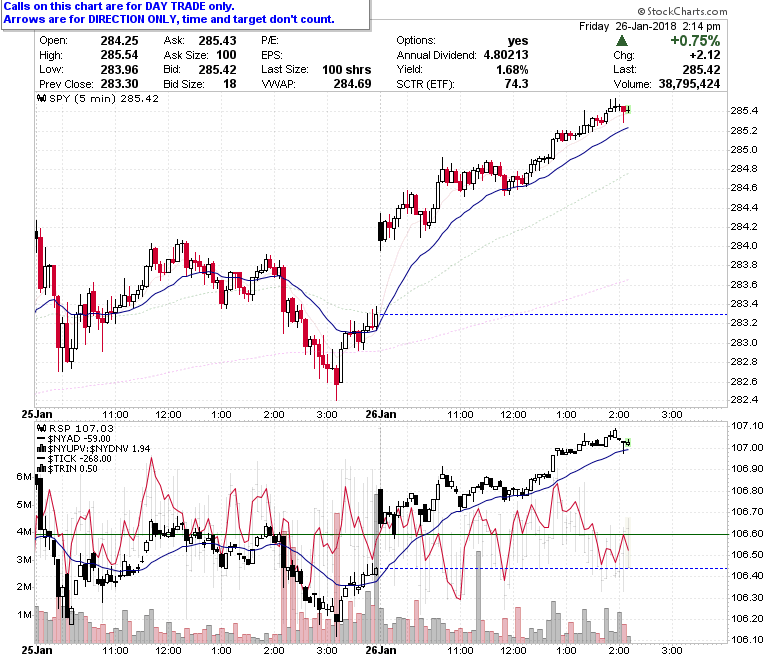Select the $TICK -268.00 legend entry
This screenshot has width=780, height=659.
80,459
